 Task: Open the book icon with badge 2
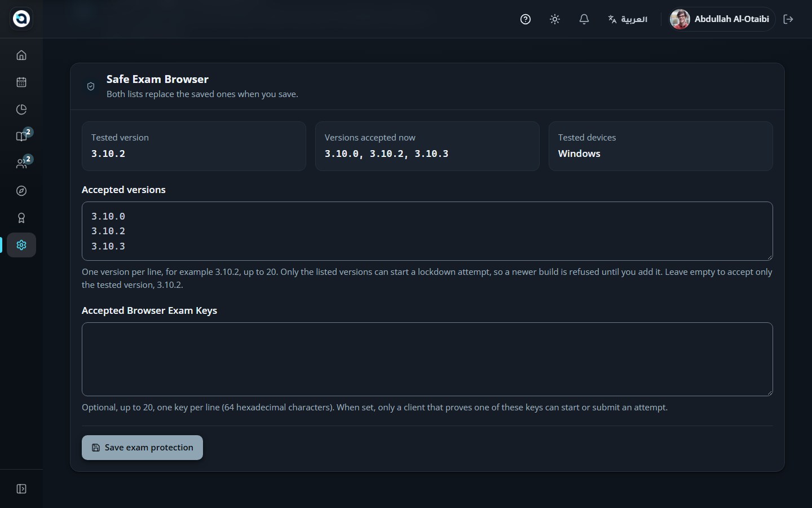[21, 137]
